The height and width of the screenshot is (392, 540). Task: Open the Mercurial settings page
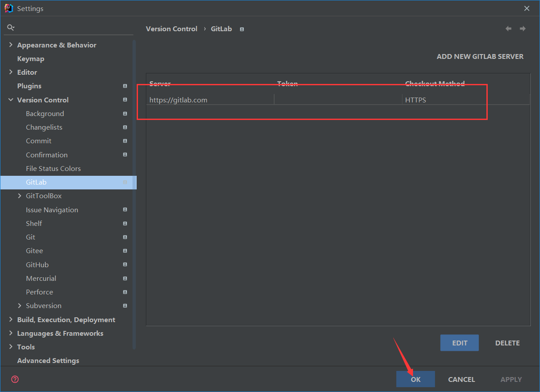click(x=41, y=278)
